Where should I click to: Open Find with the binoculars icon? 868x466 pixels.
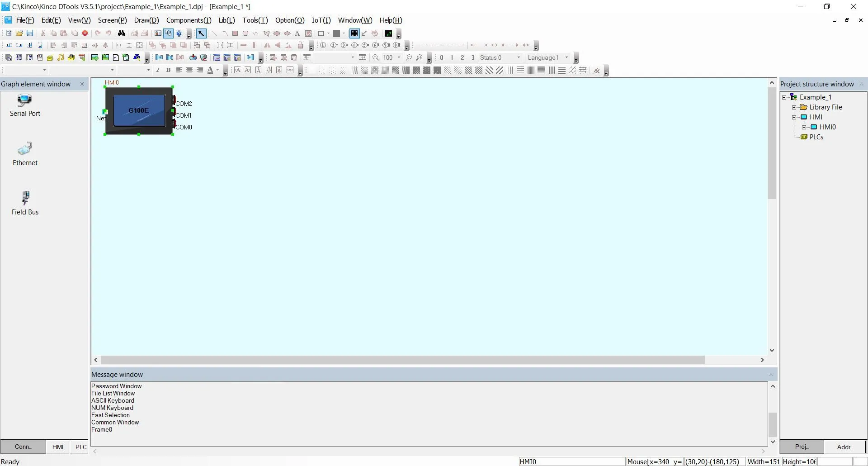(121, 33)
